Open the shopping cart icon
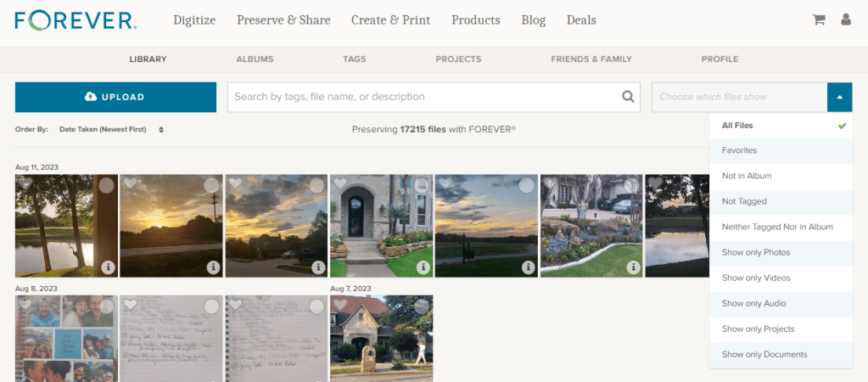The width and height of the screenshot is (868, 382). tap(819, 20)
